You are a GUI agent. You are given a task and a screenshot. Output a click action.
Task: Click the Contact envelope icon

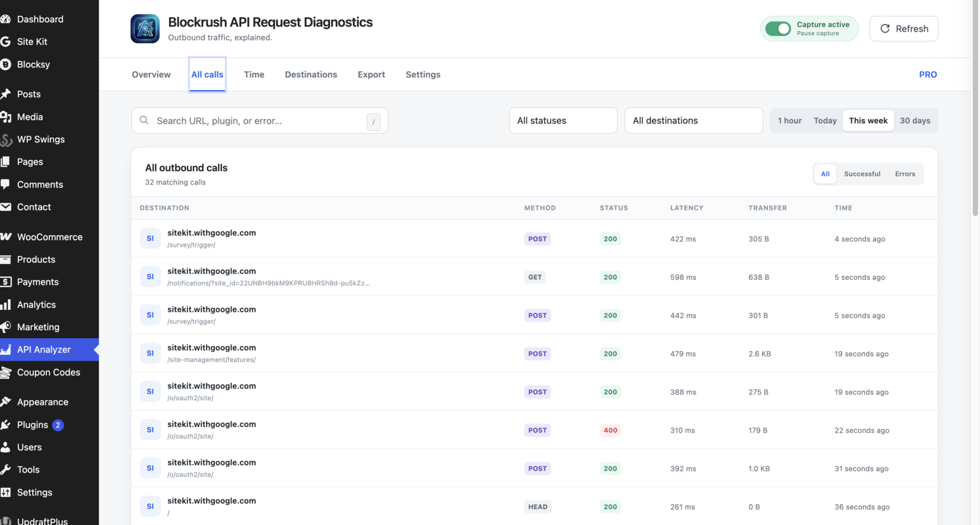[6, 207]
